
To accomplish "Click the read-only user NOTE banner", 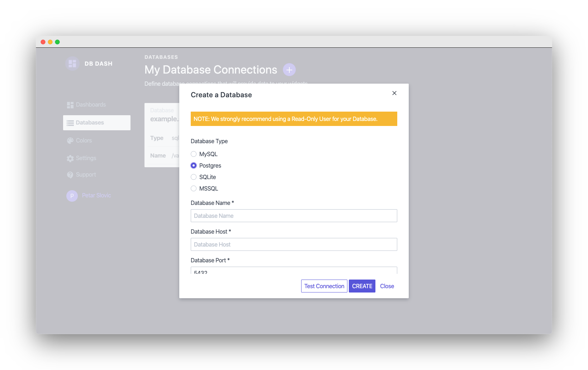I will point(294,119).
